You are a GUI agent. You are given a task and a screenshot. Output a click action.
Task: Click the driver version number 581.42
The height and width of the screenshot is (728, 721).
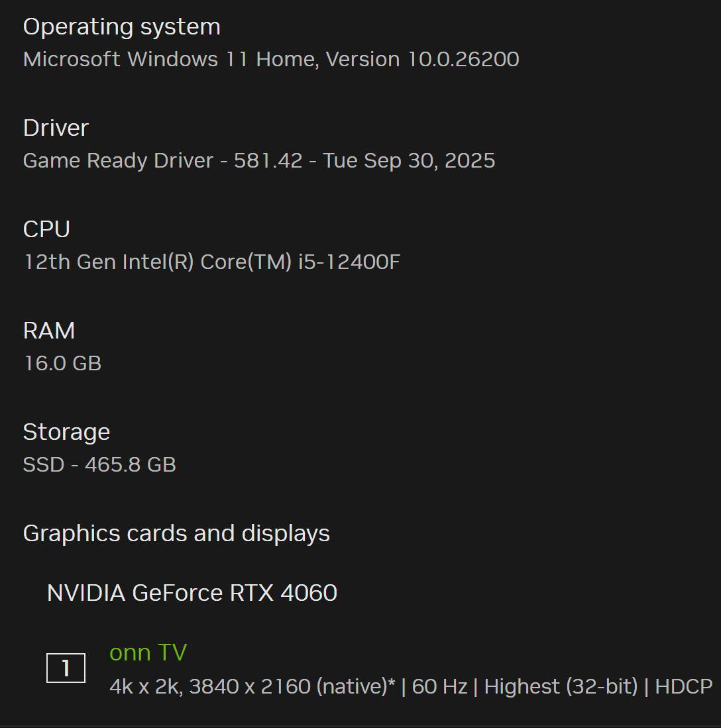[x=268, y=161]
